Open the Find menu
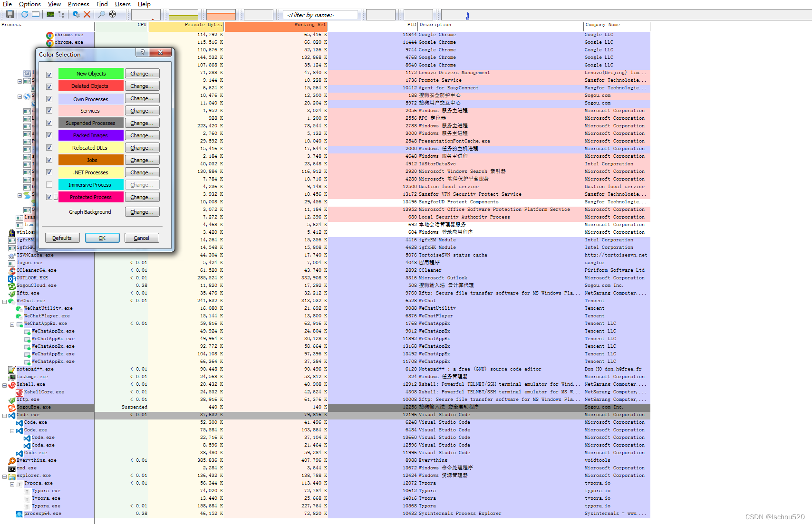Screen dimensions: 812x524 pyautogui.click(x=102, y=4)
